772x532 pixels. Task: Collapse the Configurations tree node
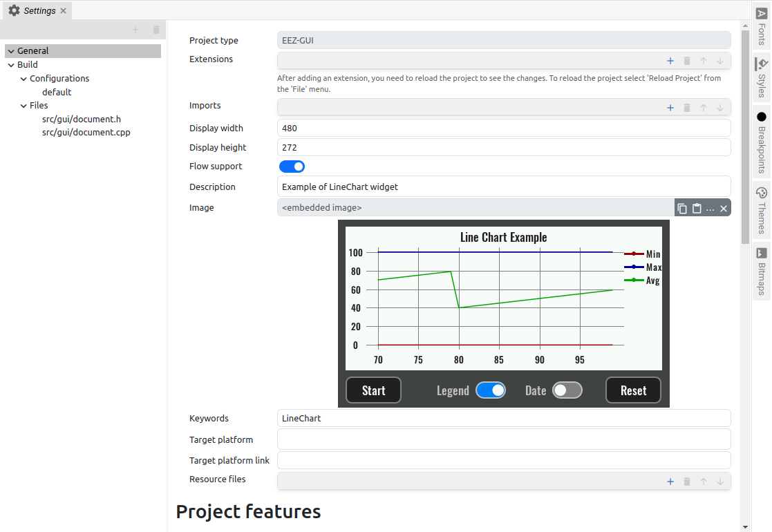coord(23,79)
